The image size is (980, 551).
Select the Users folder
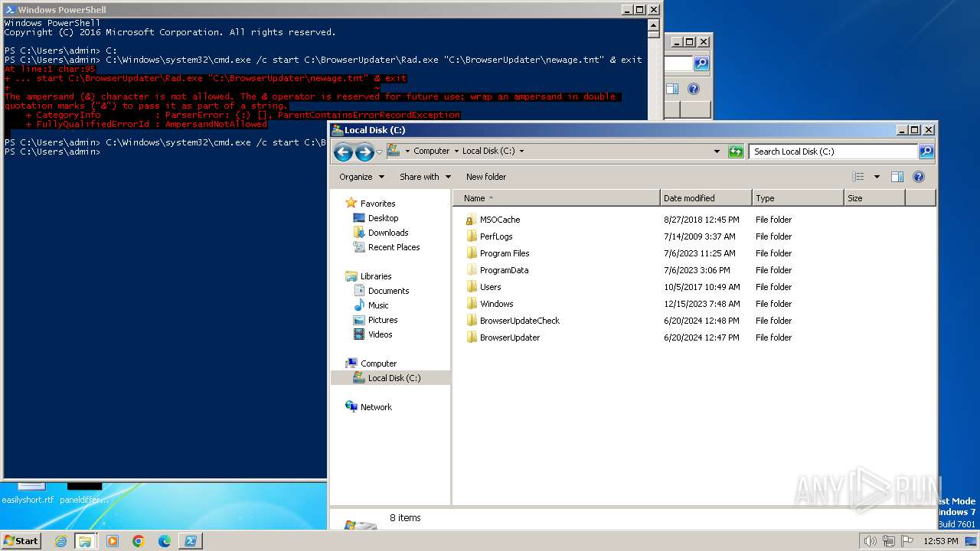[490, 287]
